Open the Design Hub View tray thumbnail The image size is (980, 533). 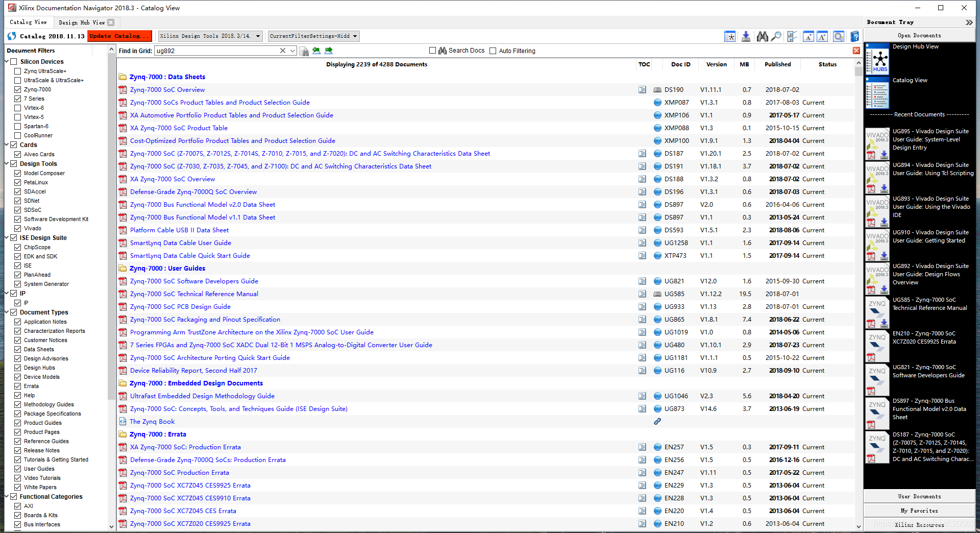pyautogui.click(x=877, y=59)
